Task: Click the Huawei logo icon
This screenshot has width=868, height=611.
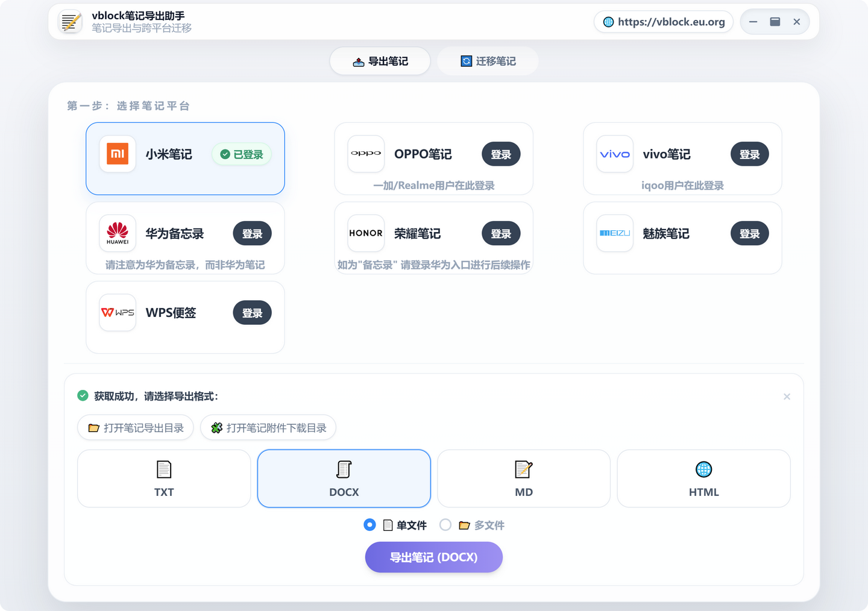Action: (118, 233)
